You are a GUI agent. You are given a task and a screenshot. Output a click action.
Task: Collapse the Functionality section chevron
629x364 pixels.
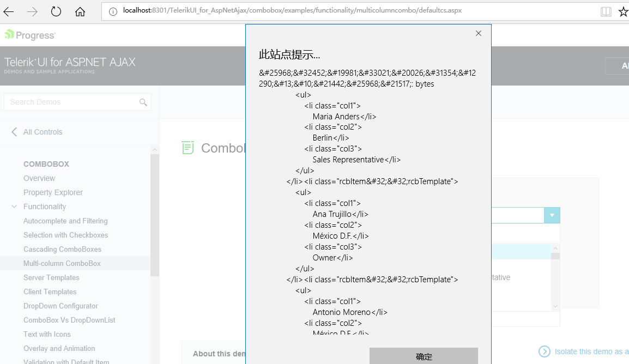tap(14, 207)
